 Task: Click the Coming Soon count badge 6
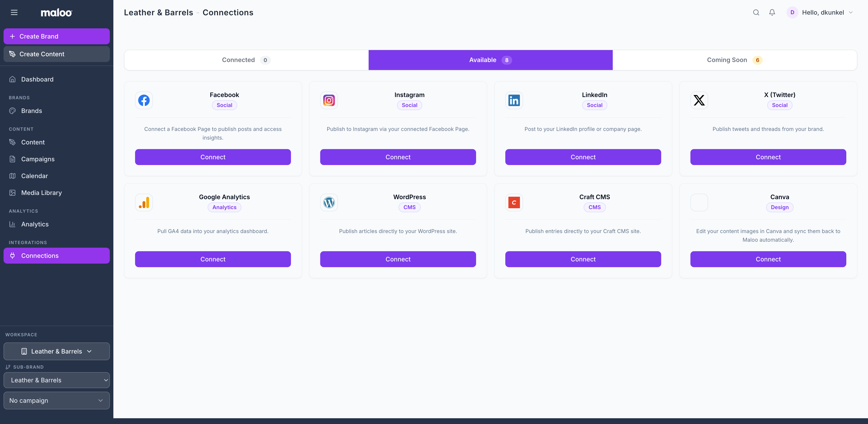click(758, 60)
